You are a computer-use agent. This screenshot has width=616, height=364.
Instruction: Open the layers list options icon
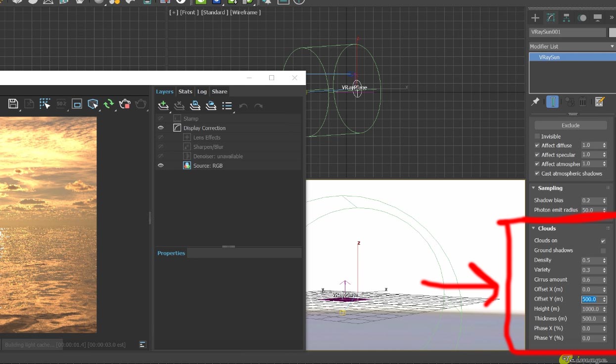point(227,106)
